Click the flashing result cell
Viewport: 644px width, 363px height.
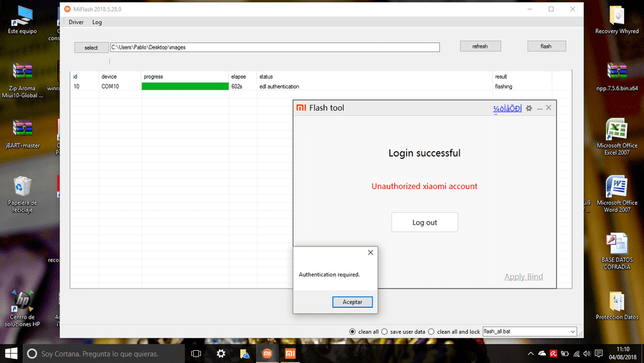coord(504,87)
